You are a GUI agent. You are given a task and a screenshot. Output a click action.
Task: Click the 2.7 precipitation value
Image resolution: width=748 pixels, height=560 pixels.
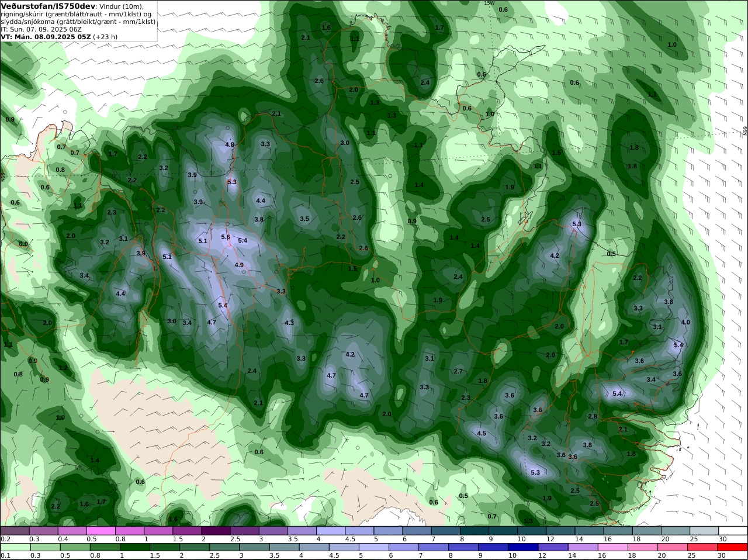[458, 372]
